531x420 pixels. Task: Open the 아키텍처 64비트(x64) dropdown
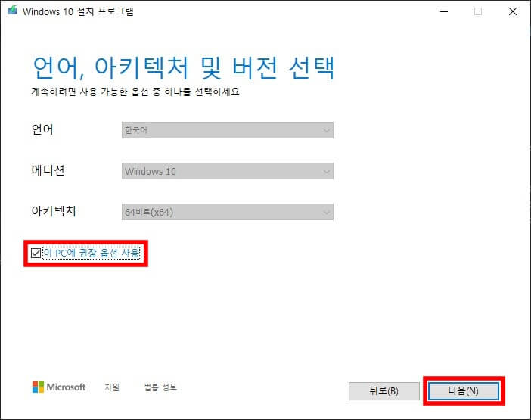pyautogui.click(x=227, y=212)
